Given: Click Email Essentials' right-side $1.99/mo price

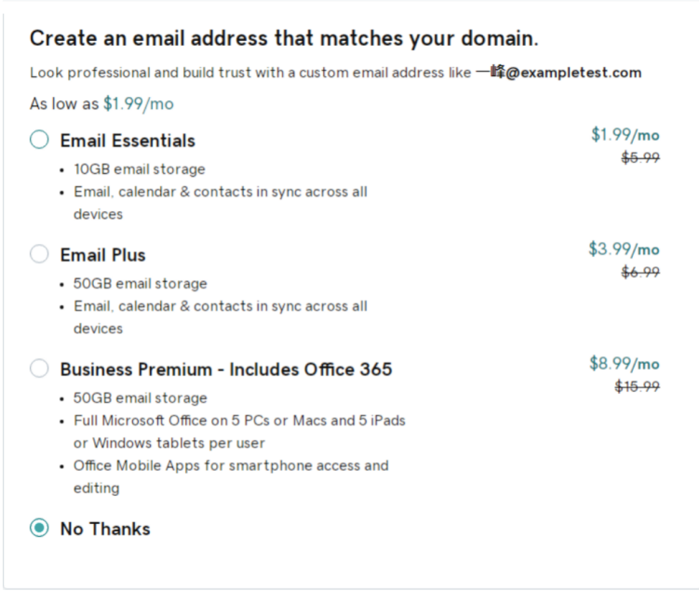Looking at the screenshot, I should (625, 135).
